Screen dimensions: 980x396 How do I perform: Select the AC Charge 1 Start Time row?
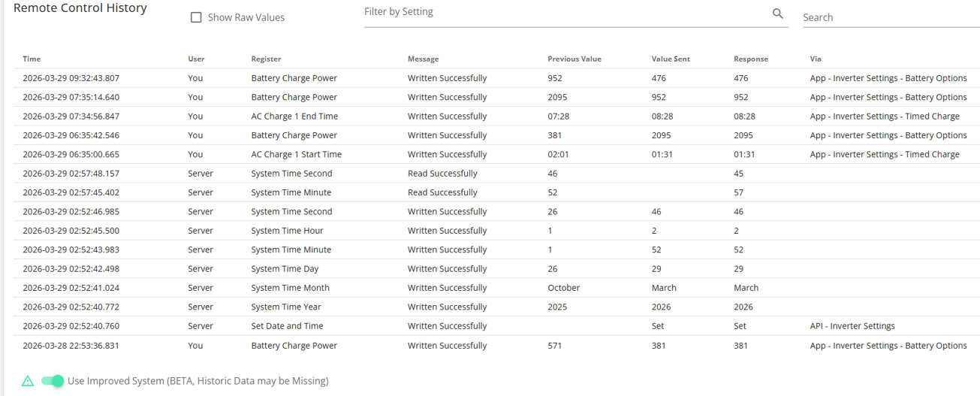coord(496,154)
